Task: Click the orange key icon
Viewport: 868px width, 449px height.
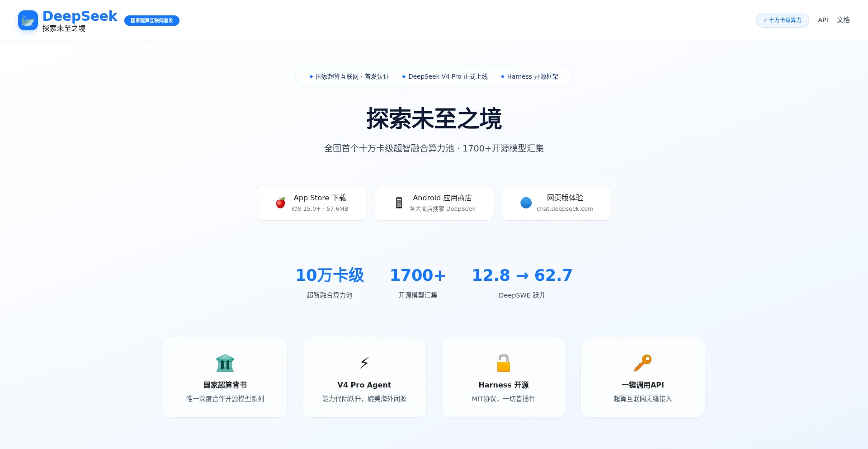Action: tap(643, 363)
